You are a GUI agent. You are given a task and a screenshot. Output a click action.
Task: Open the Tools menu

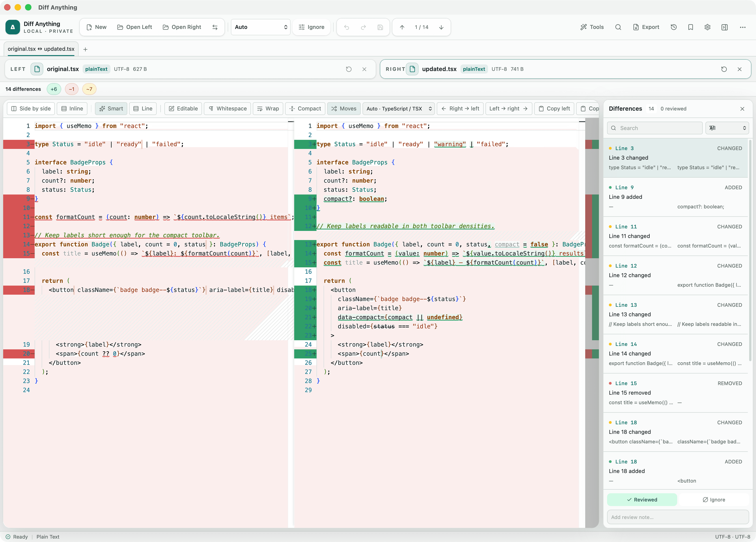point(592,27)
